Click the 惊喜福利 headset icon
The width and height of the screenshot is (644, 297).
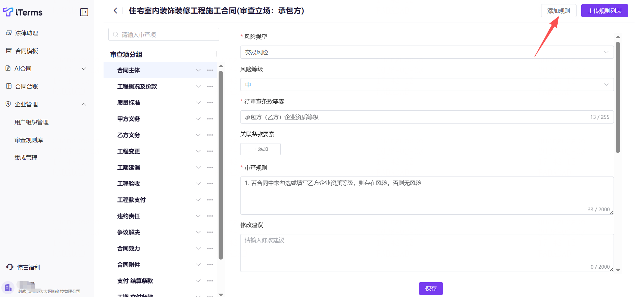pos(10,267)
